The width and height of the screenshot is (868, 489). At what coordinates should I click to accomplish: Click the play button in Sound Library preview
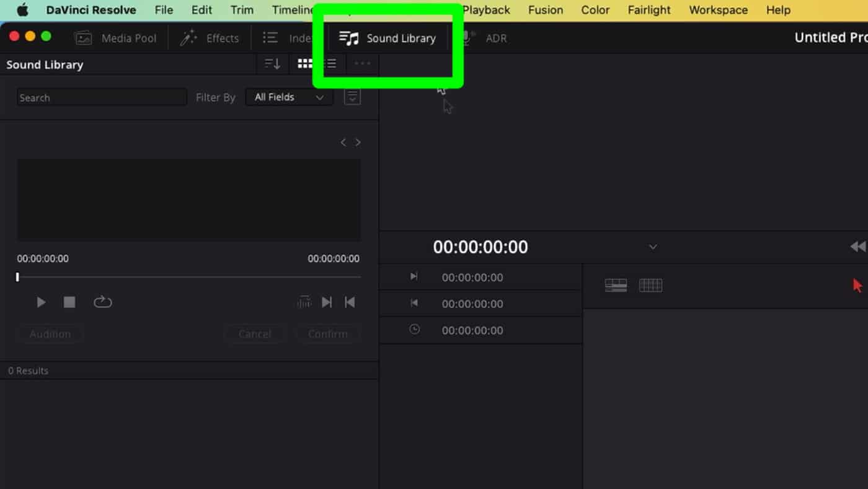click(x=41, y=302)
